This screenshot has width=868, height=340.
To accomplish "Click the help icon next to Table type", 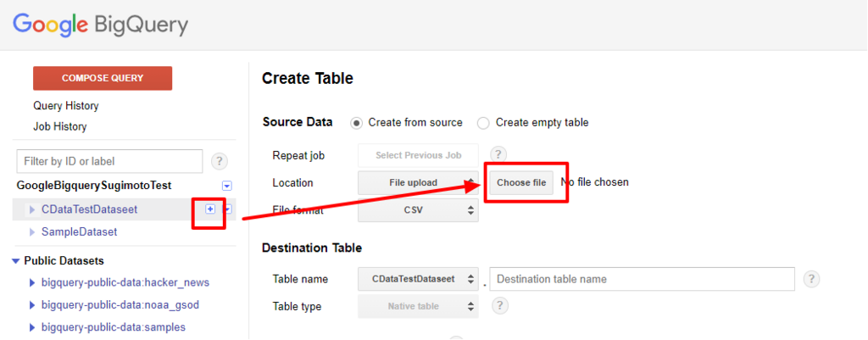I will tap(500, 306).
